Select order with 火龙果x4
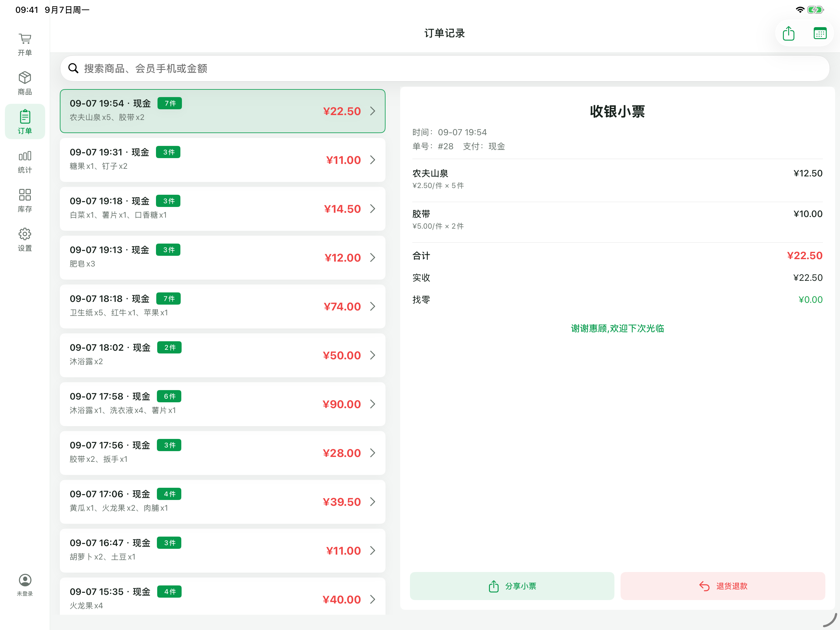Screen dimensions: 840x630 [223, 596]
